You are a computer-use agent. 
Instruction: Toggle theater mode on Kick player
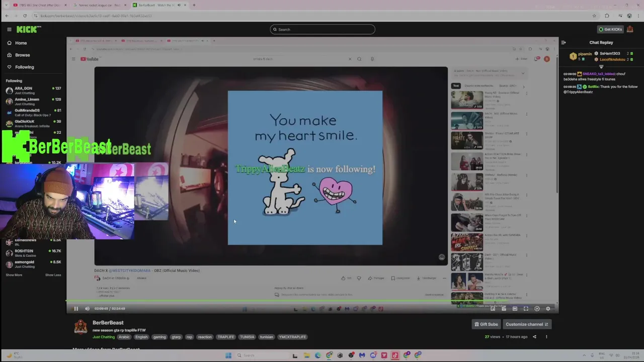(515, 309)
